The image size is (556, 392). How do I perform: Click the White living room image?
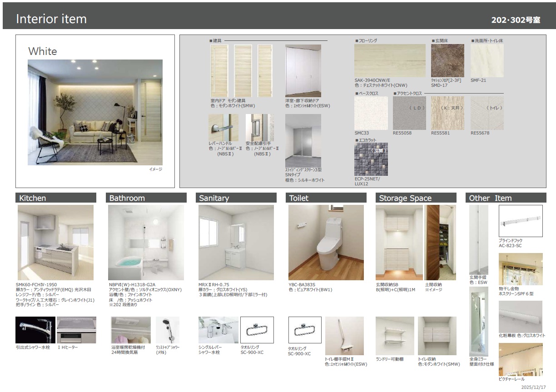(95, 112)
